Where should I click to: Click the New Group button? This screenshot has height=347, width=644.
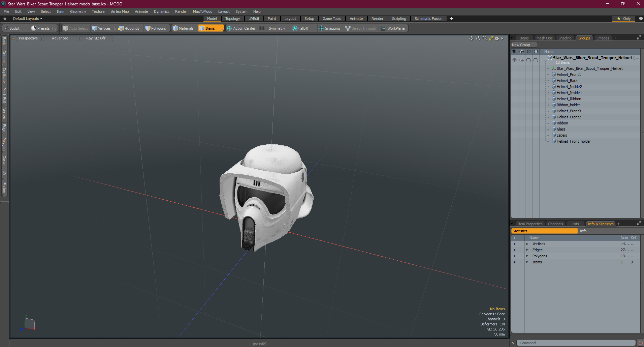(x=524, y=45)
